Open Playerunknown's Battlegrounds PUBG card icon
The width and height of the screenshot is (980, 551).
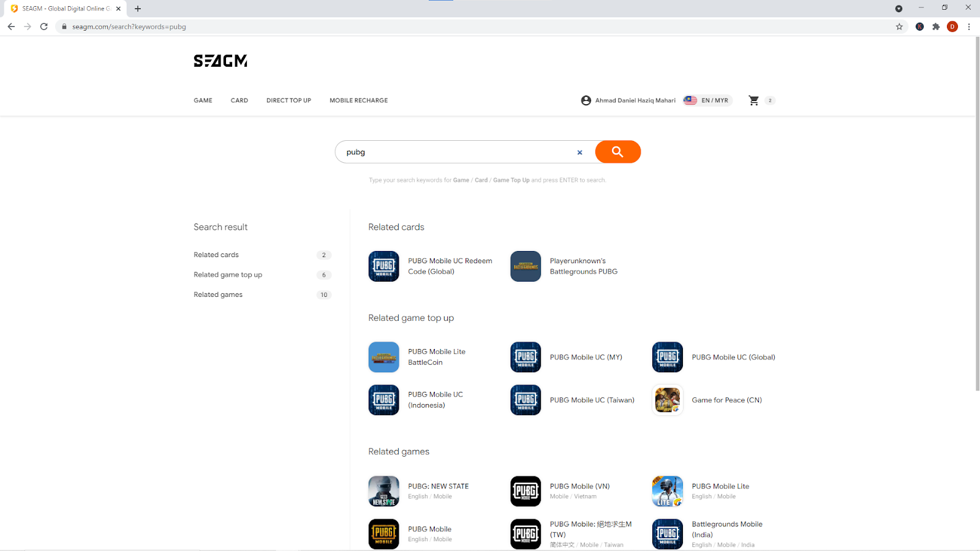click(526, 266)
